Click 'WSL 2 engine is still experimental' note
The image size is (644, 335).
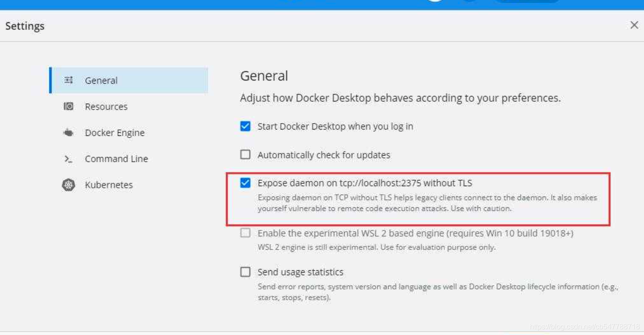(377, 248)
